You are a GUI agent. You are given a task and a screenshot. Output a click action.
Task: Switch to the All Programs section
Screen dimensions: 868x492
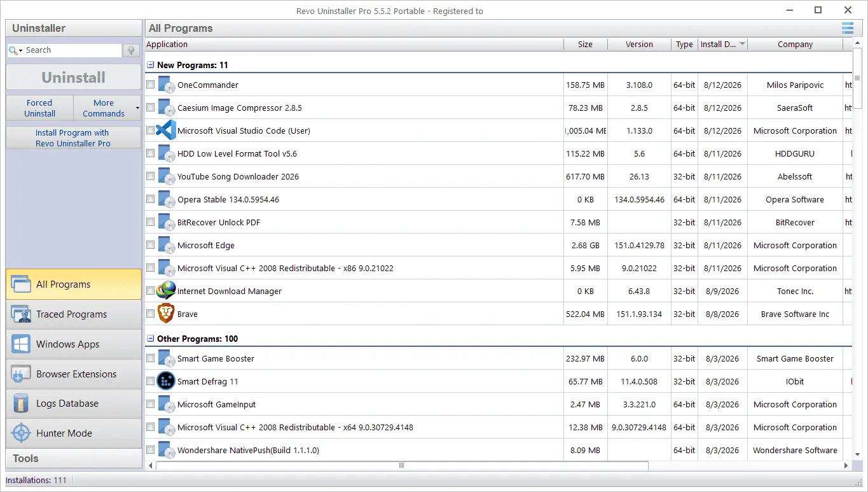pyautogui.click(x=74, y=285)
